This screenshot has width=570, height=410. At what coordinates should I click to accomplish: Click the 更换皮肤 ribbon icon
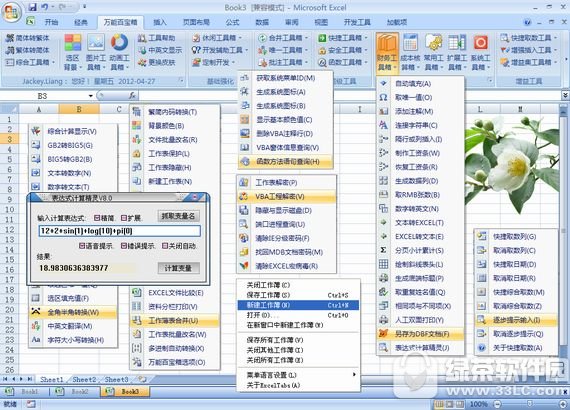pyautogui.click(x=142, y=63)
